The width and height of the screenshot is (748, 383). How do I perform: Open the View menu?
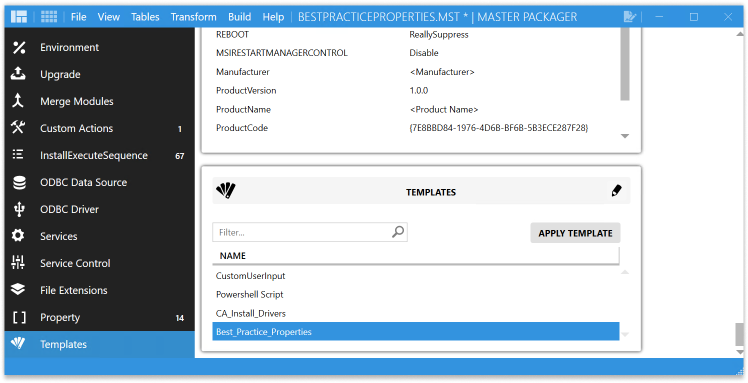(x=109, y=17)
